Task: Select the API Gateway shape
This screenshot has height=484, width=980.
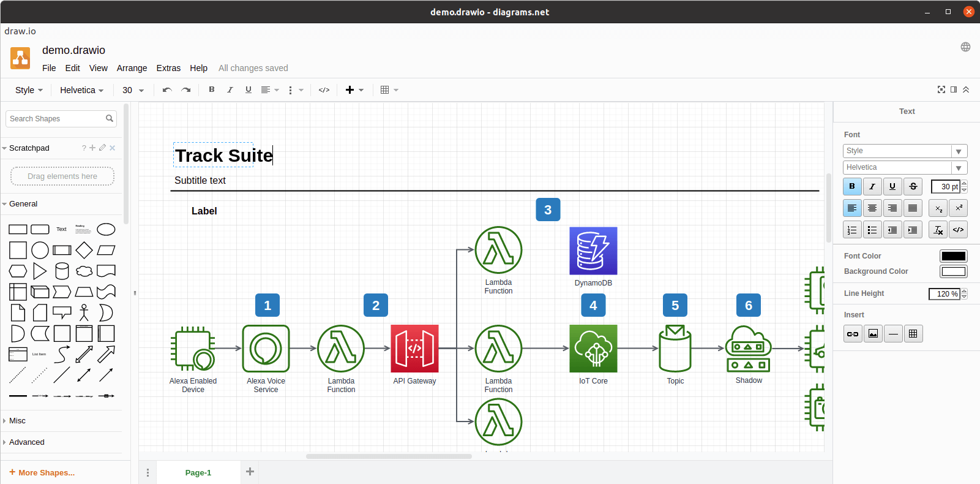Action: point(414,349)
